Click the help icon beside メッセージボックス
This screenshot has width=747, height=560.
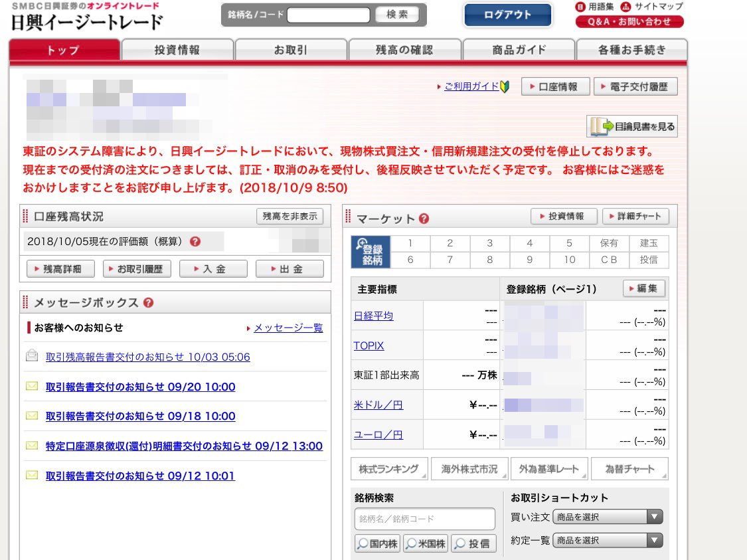(x=148, y=303)
